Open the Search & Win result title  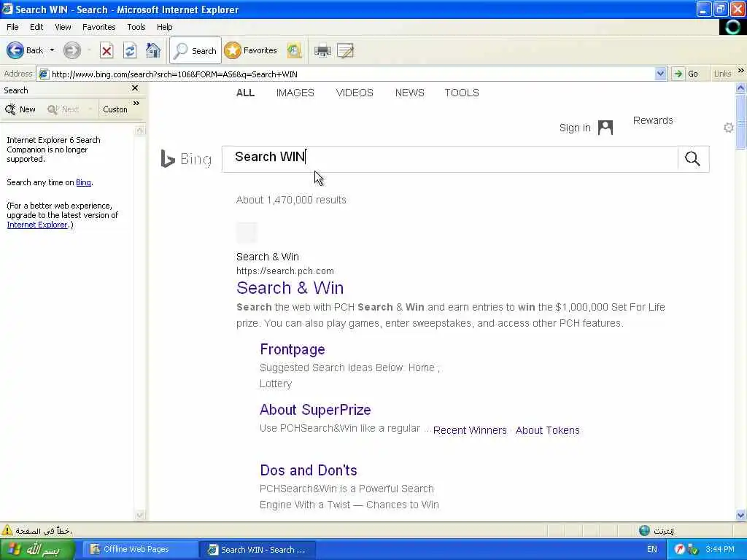coord(290,288)
